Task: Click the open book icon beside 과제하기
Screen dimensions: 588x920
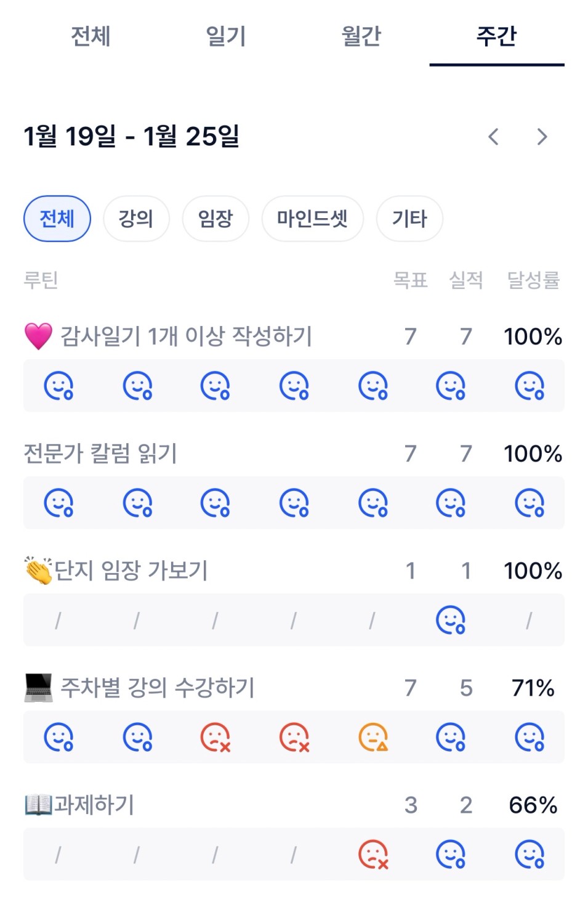Action: pos(38,805)
